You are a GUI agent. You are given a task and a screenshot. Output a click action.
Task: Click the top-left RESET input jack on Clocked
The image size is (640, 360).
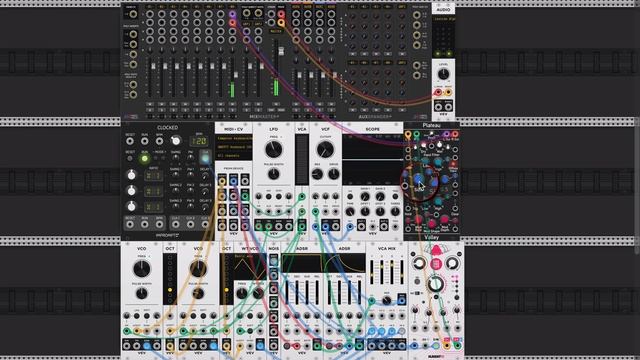[130, 141]
